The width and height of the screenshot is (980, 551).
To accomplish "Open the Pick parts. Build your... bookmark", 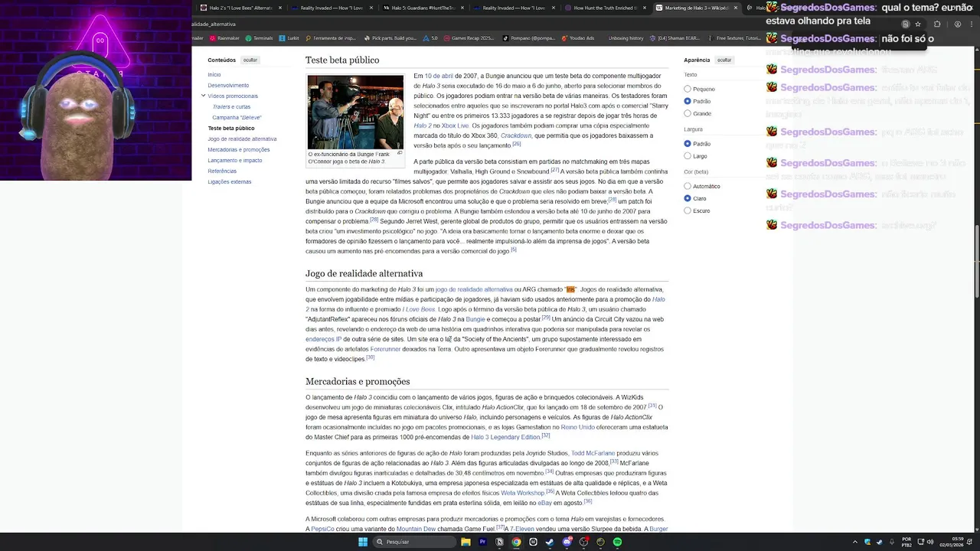I will pos(390,37).
